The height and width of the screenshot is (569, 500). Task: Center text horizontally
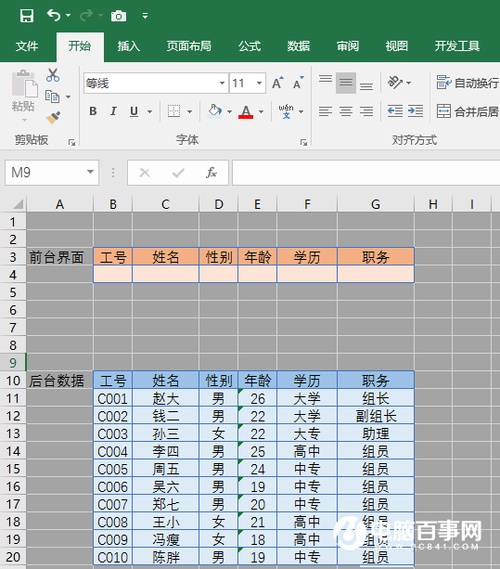(346, 111)
